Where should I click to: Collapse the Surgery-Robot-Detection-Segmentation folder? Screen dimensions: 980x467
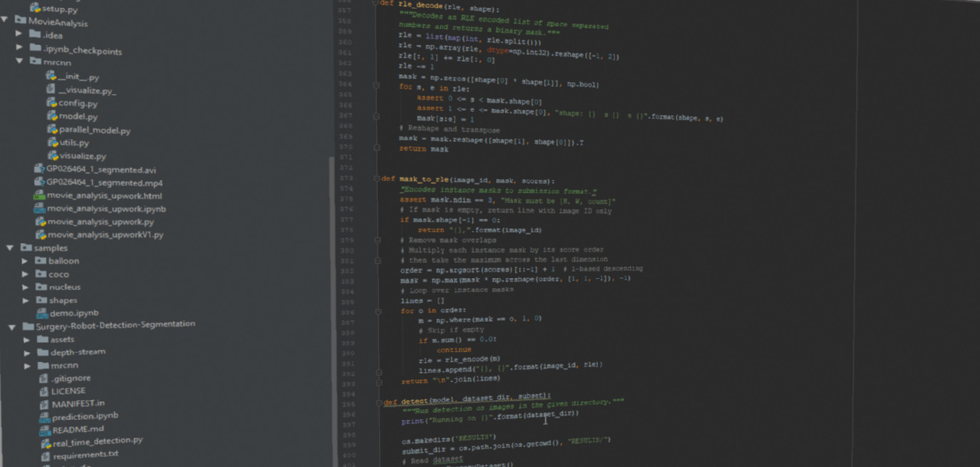(12, 327)
